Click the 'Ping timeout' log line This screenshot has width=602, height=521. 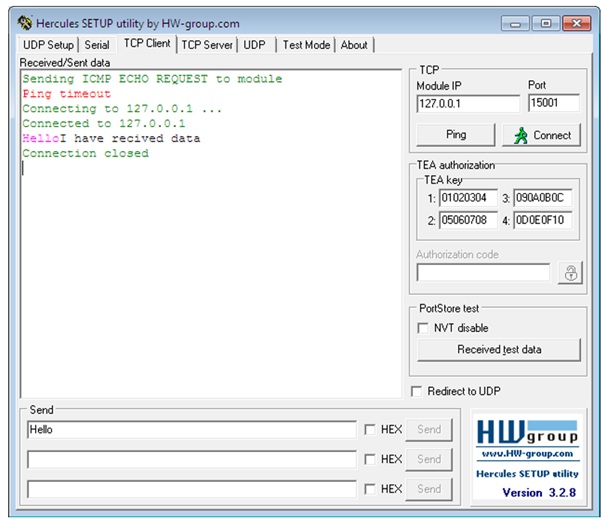[67, 94]
